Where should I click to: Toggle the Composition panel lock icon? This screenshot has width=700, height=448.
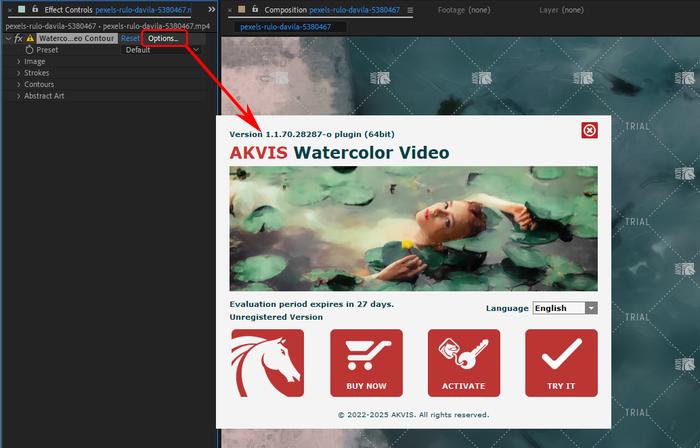(255, 9)
